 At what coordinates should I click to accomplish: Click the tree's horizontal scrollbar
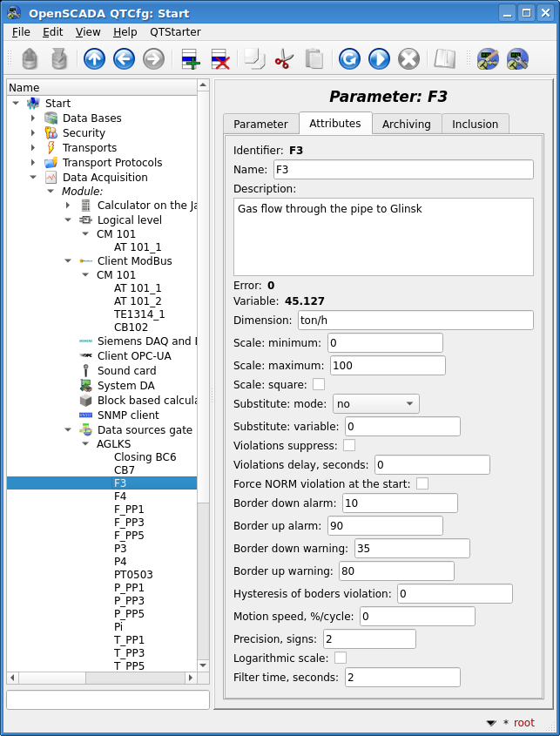pyautogui.click(x=102, y=678)
